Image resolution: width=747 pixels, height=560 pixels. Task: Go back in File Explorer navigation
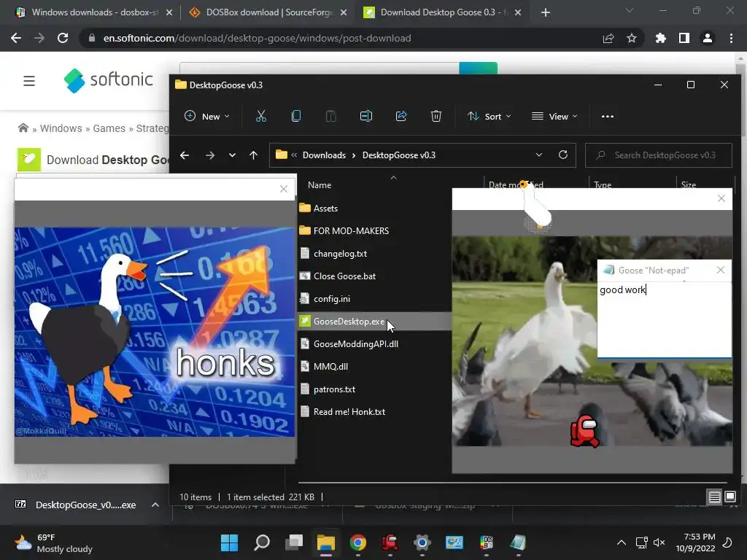coord(185,155)
